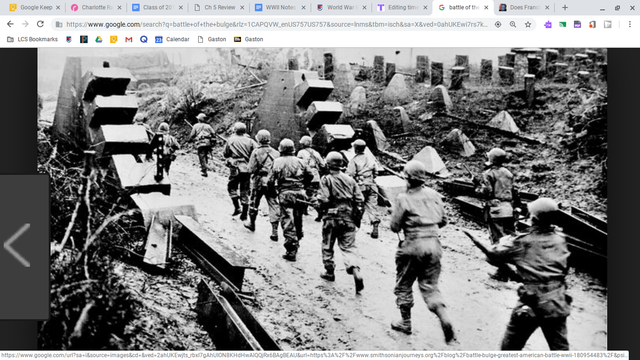Click the location target icon in address bar

(498, 24)
